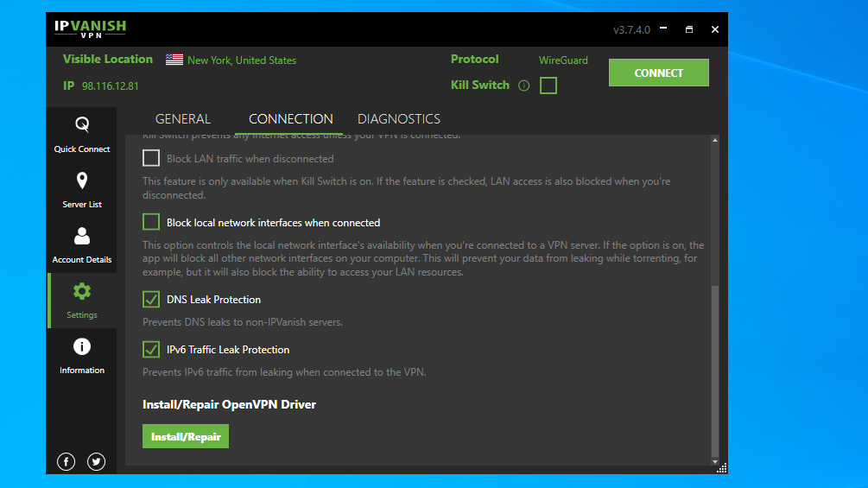Viewport: 868px width, 488px height.
Task: Disable DNS Leak Protection checkbox
Action: tap(151, 300)
